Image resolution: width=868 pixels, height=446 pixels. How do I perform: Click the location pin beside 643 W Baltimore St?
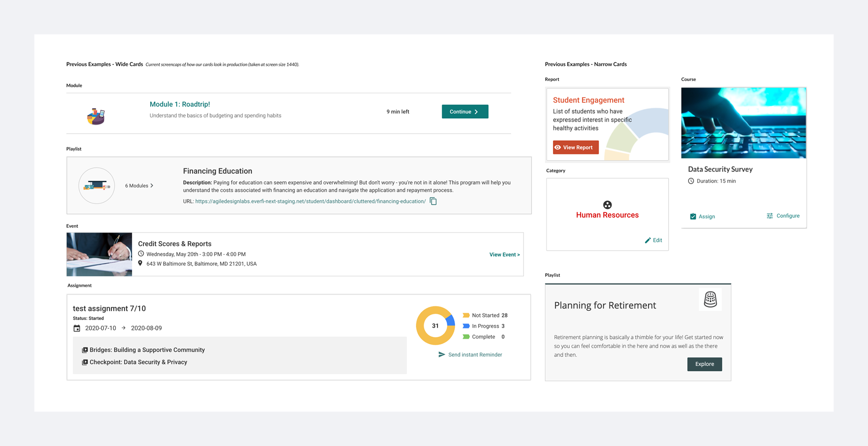[140, 263]
